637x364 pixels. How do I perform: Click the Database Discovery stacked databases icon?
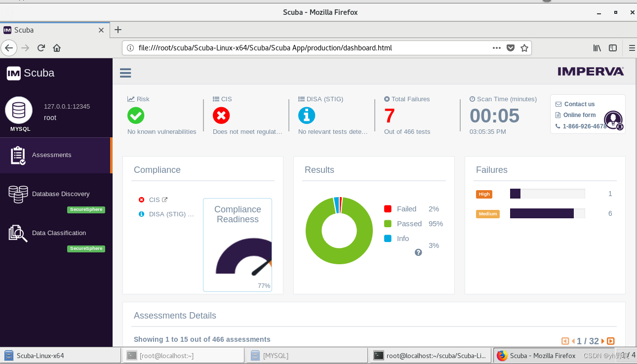(x=18, y=194)
